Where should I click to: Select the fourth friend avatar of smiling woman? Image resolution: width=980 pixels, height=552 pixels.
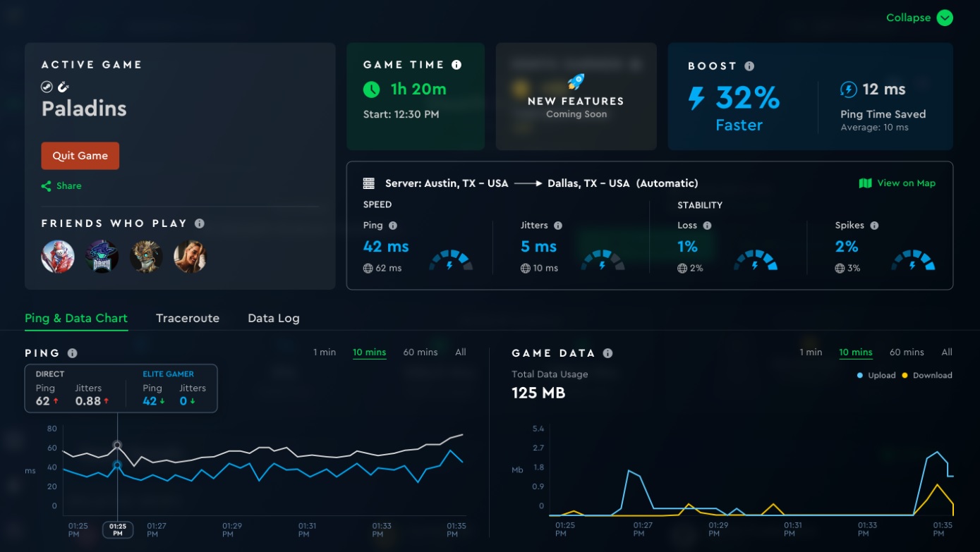[190, 257]
